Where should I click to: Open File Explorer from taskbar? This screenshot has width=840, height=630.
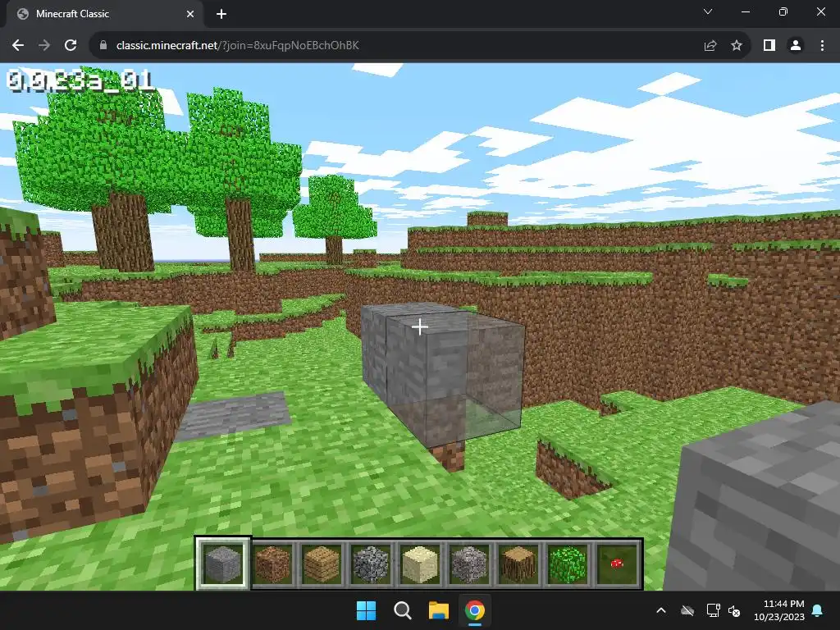pos(439,610)
